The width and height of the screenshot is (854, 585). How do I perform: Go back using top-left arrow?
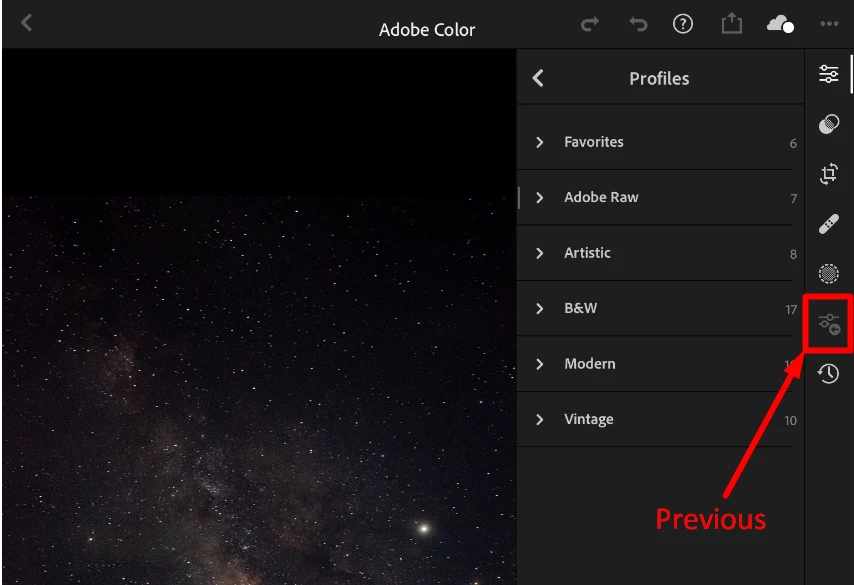pyautogui.click(x=26, y=23)
